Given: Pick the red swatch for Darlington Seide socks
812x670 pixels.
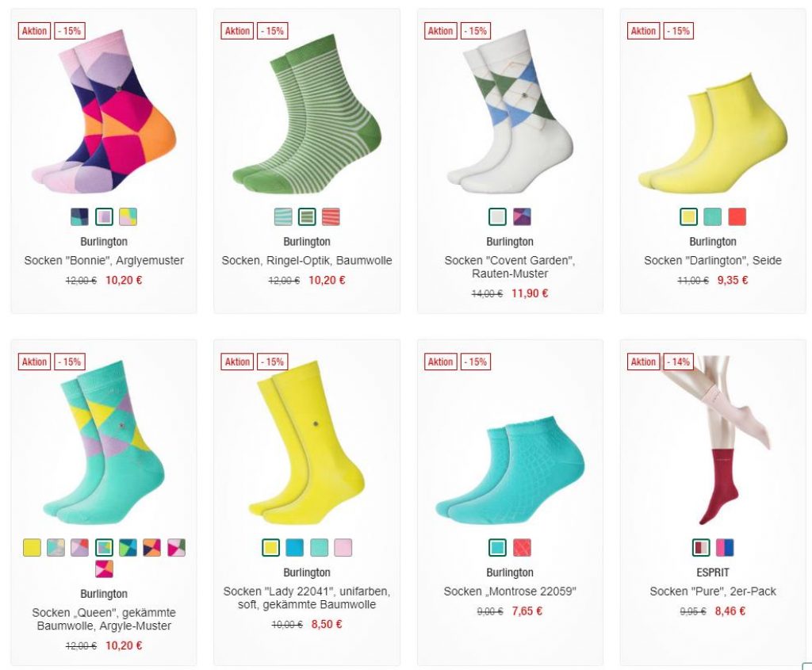Looking at the screenshot, I should click(x=737, y=216).
